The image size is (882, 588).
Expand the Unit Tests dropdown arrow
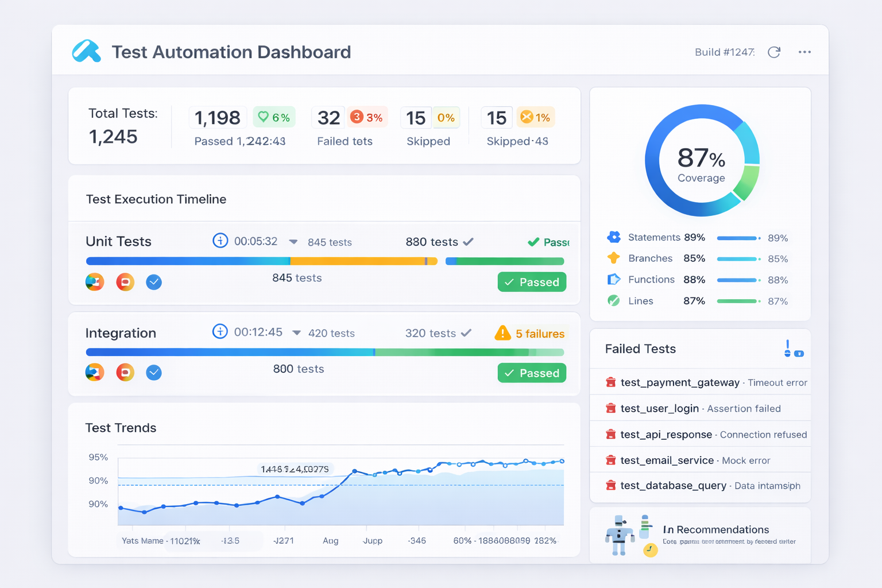(x=293, y=242)
